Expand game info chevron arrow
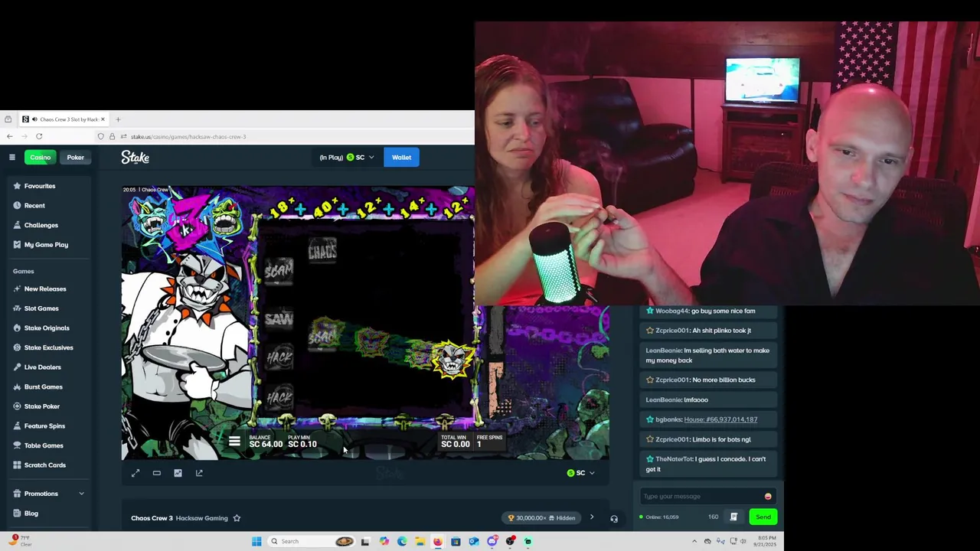This screenshot has width=980, height=551. coord(591,517)
